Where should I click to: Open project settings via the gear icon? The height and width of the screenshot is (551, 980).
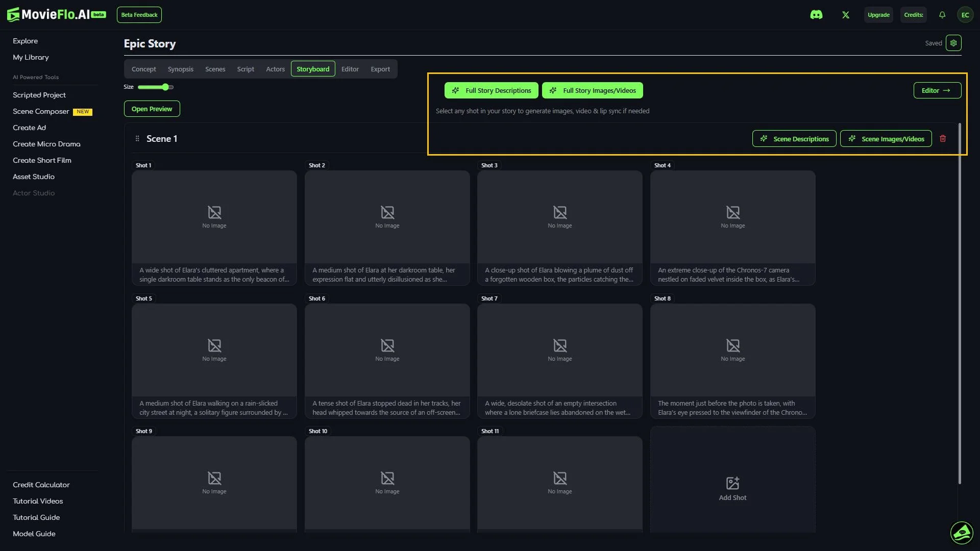pyautogui.click(x=953, y=43)
